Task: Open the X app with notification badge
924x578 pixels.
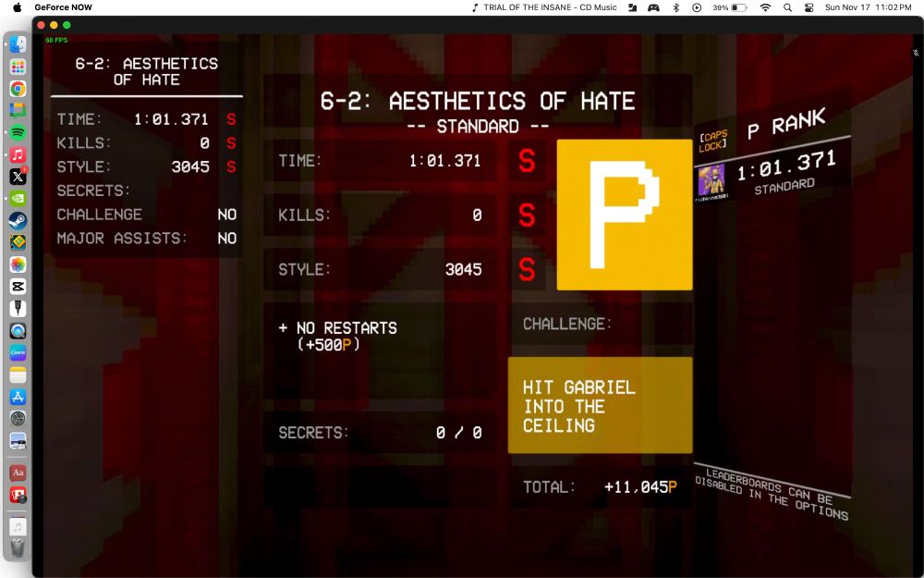Action: (x=18, y=177)
